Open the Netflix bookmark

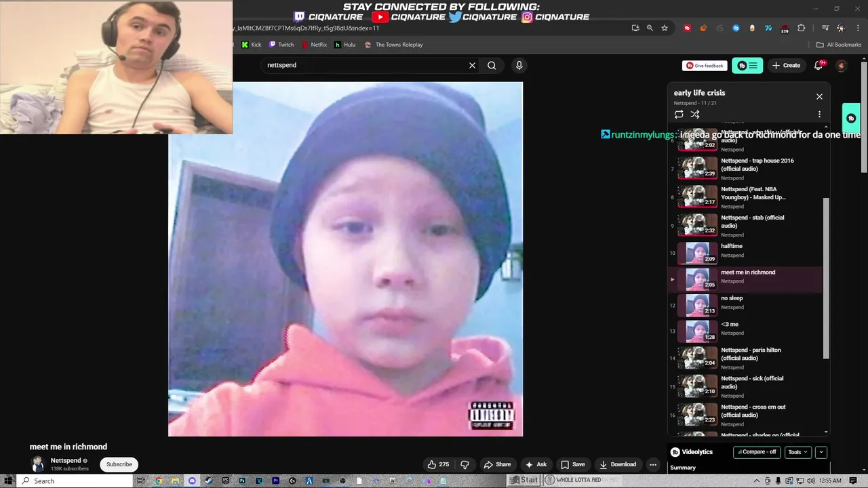tap(315, 45)
